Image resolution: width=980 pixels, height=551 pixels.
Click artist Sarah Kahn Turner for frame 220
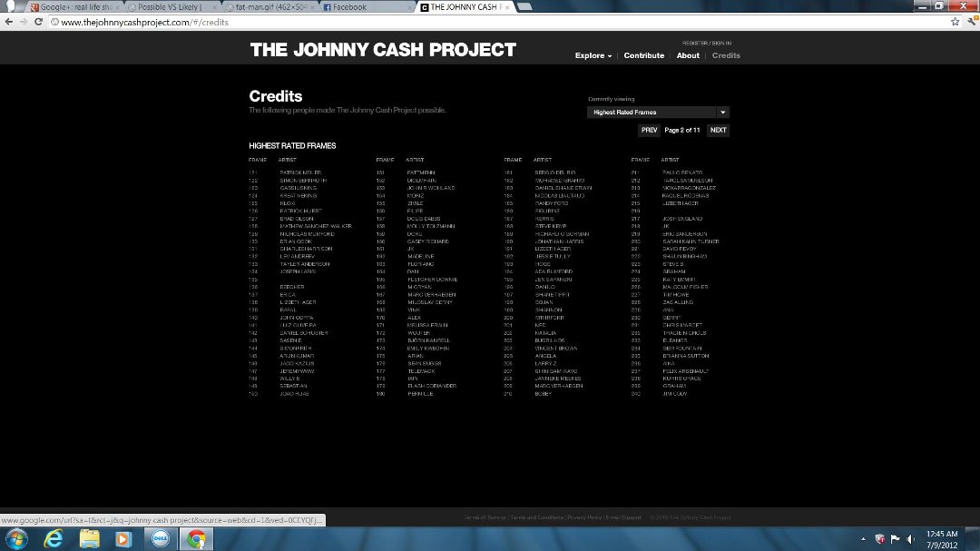click(x=691, y=241)
